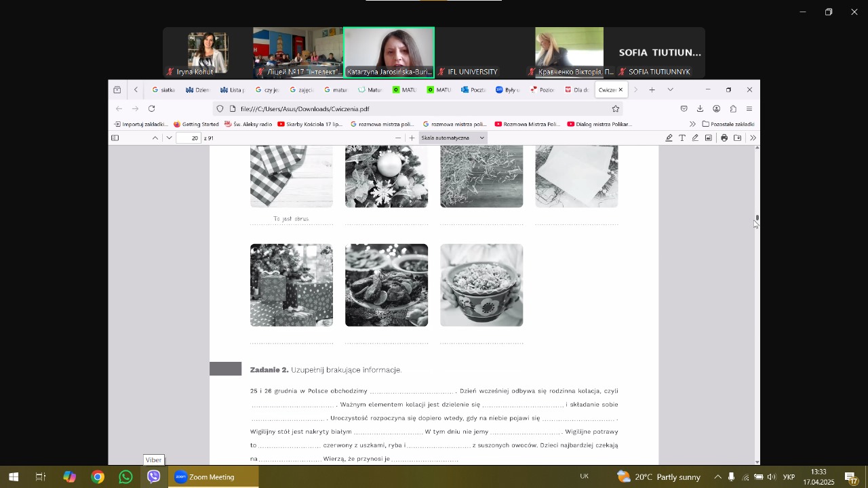Open Task View on taskbar

coord(41,476)
